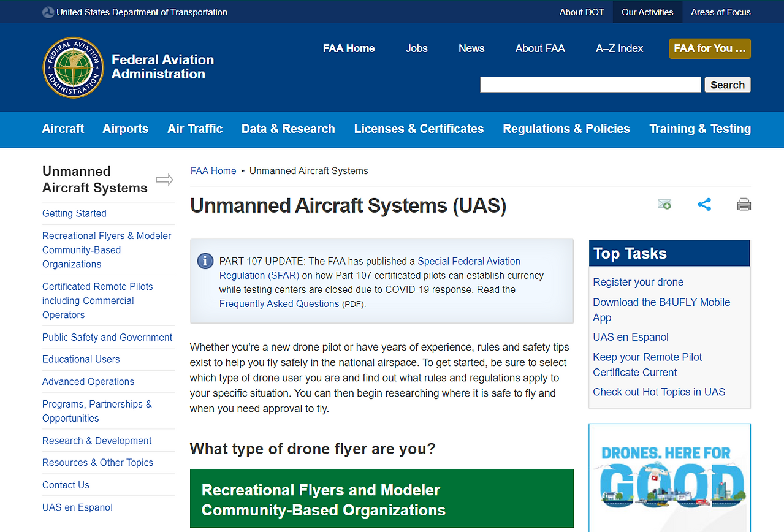The image size is (784, 532).
Task: Open the About FAA header link
Action: click(540, 48)
